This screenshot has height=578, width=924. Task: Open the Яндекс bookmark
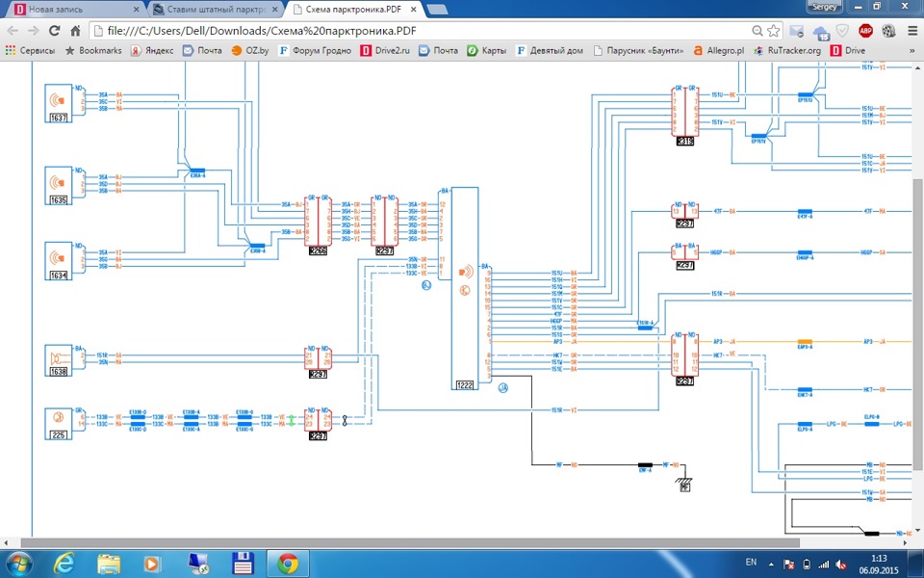pyautogui.click(x=152, y=51)
